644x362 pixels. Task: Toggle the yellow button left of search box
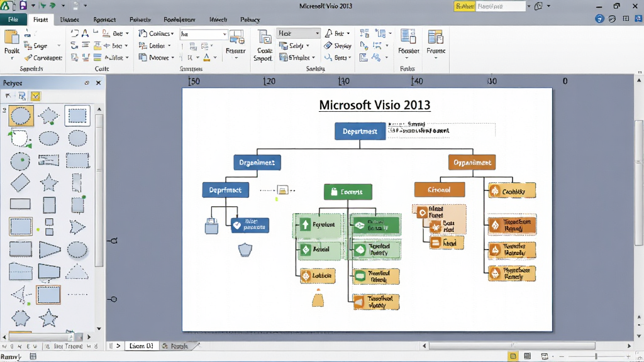465,6
